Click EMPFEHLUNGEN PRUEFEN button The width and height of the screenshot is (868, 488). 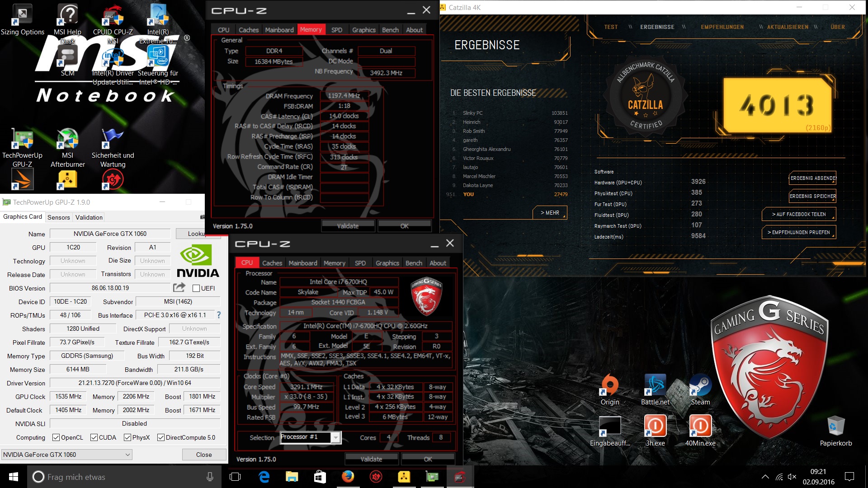coord(798,232)
